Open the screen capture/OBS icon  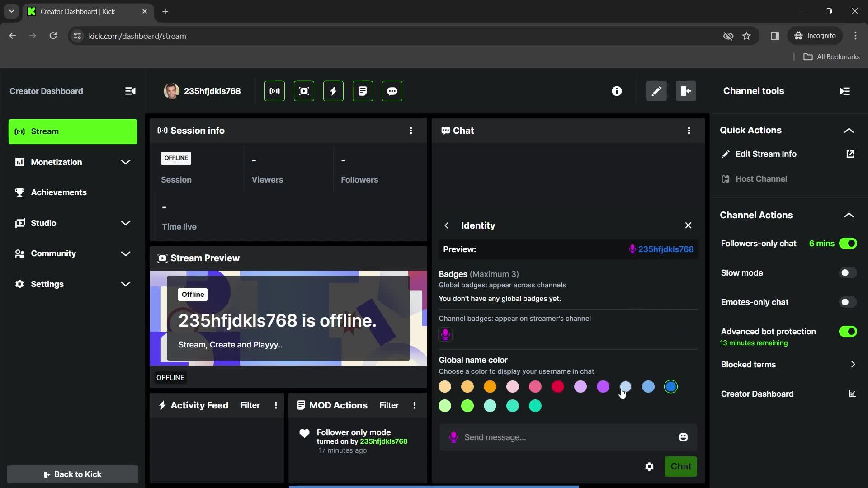(x=303, y=91)
